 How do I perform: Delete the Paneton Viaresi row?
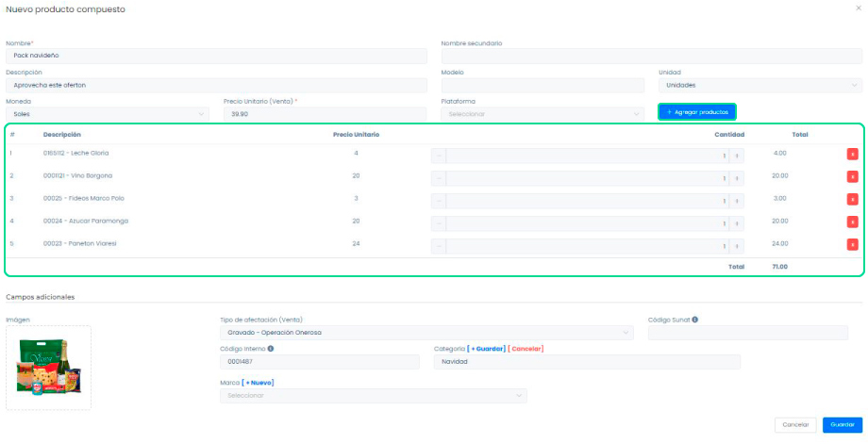click(x=852, y=244)
